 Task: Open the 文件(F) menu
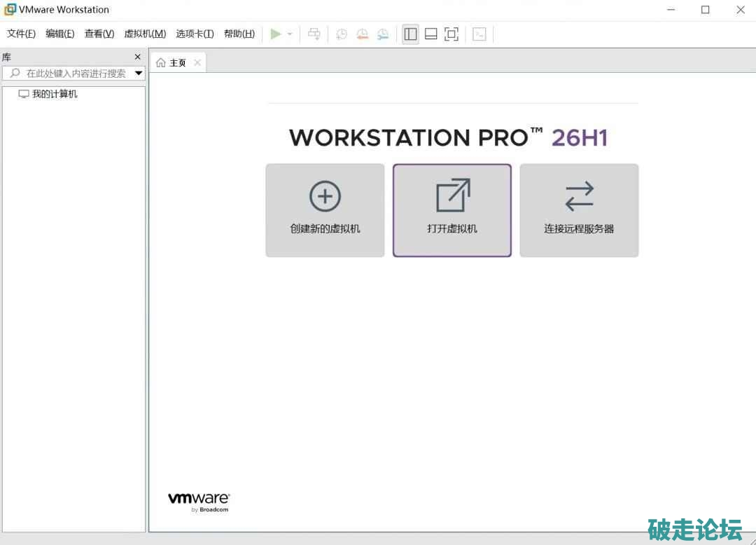21,34
